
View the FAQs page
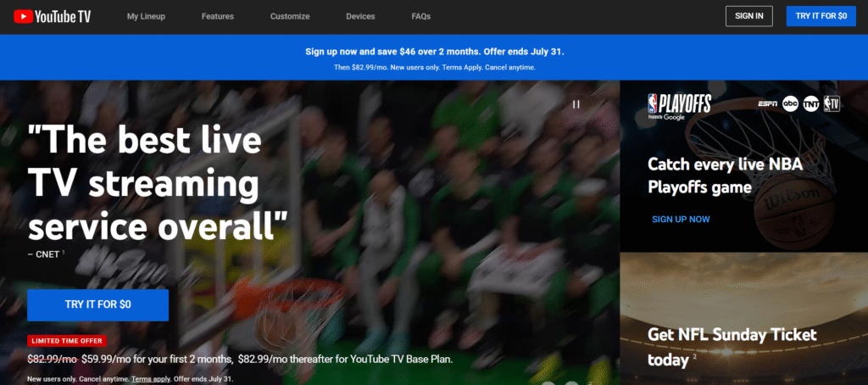coord(421,17)
